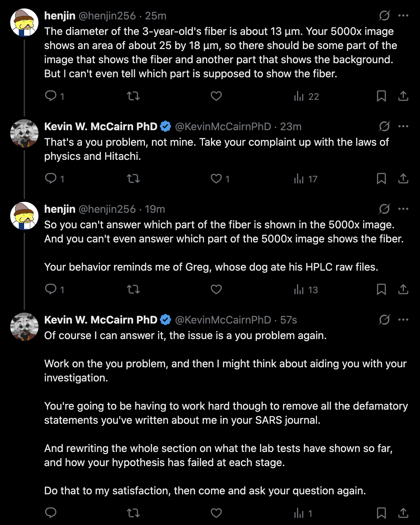Click the @henjin256 handle in first tweet
420x525 pixels.
tap(107, 16)
